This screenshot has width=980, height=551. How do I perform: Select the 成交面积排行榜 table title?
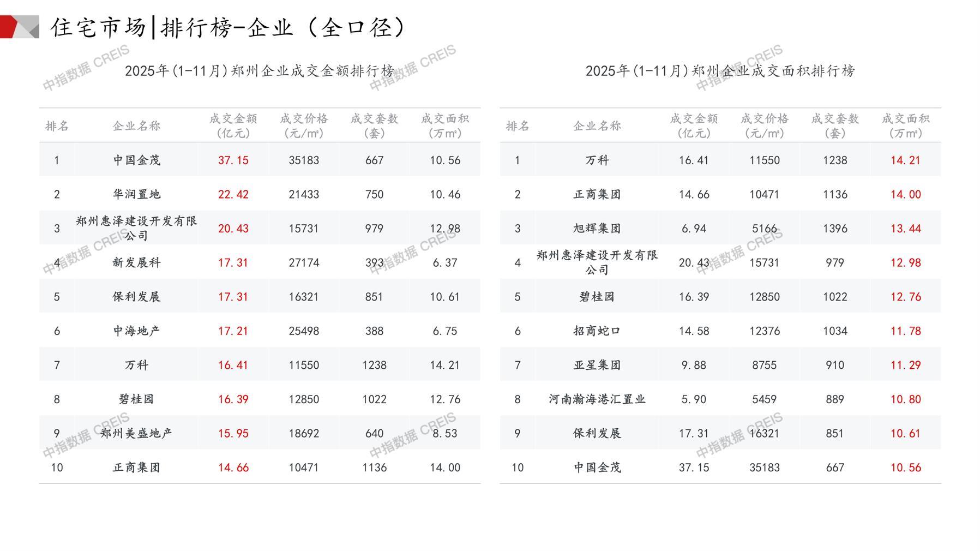(x=720, y=71)
